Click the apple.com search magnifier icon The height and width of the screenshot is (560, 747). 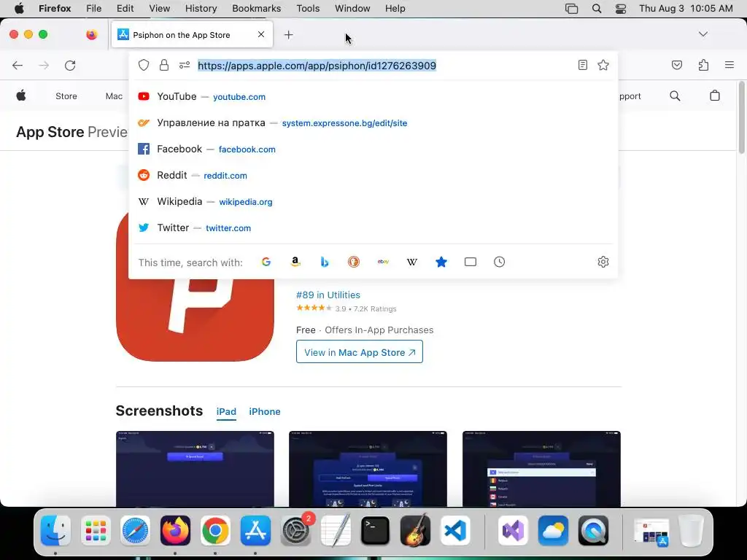(675, 96)
